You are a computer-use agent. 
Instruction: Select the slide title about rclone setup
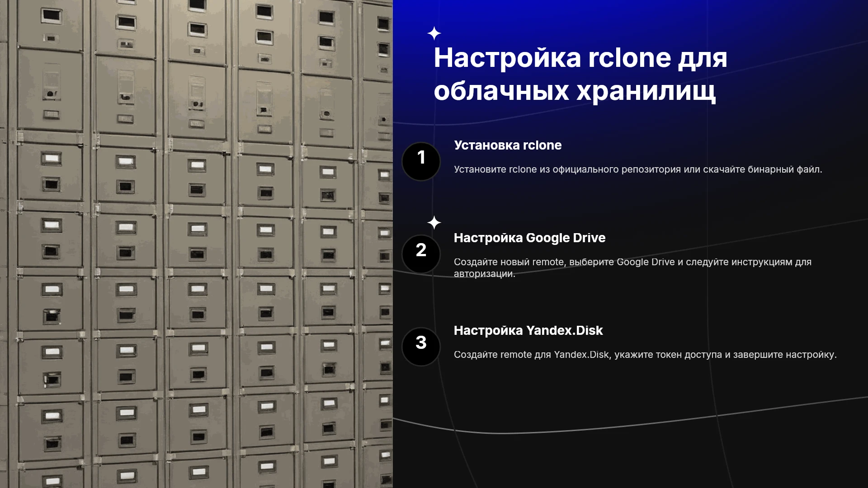[580, 74]
